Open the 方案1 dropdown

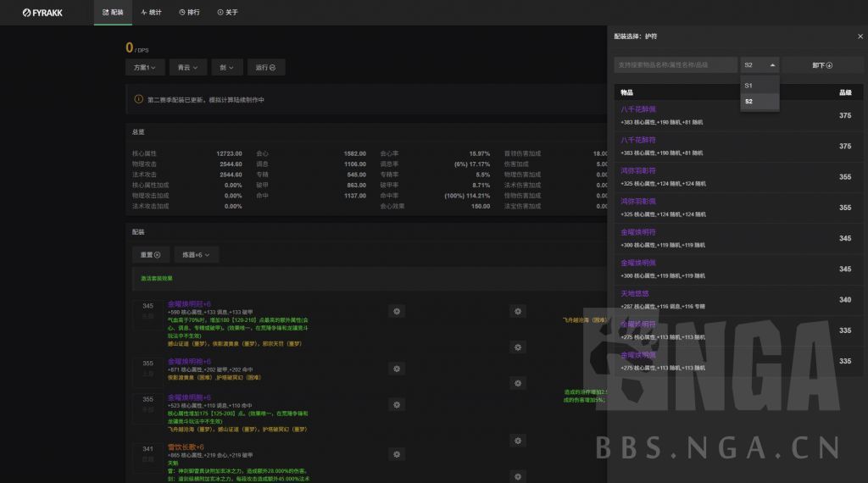[x=144, y=67]
